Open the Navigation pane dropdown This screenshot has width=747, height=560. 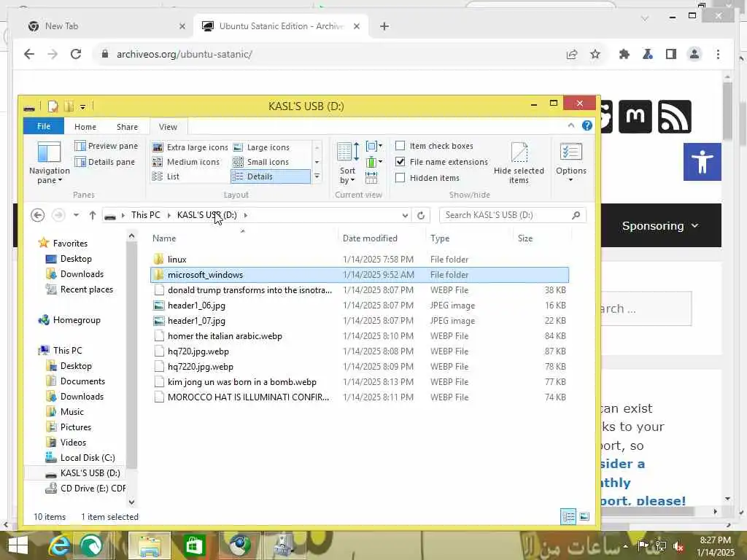coord(49,163)
